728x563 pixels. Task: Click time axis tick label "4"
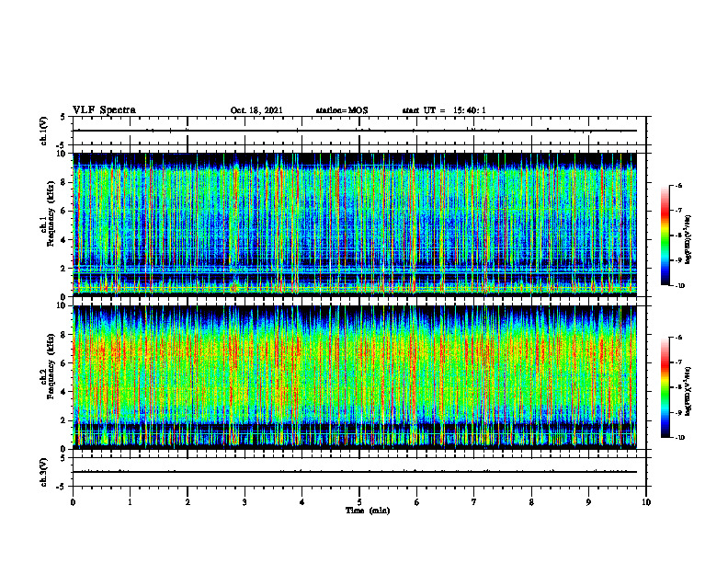click(x=301, y=502)
